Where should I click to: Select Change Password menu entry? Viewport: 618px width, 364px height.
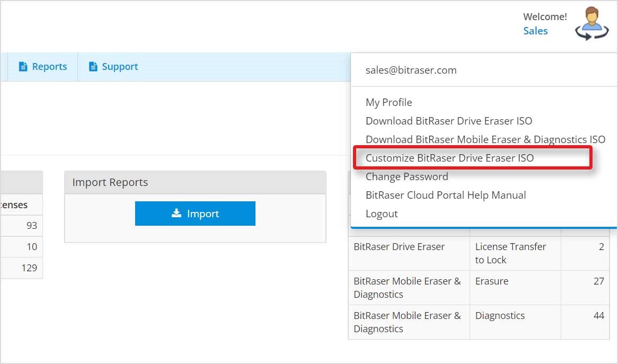click(407, 176)
